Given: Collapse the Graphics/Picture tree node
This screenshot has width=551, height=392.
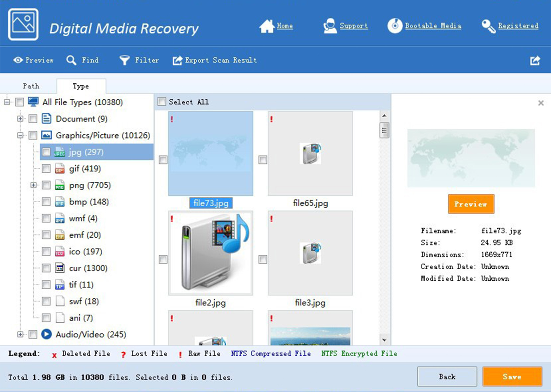Looking at the screenshot, I should pyautogui.click(x=20, y=135).
